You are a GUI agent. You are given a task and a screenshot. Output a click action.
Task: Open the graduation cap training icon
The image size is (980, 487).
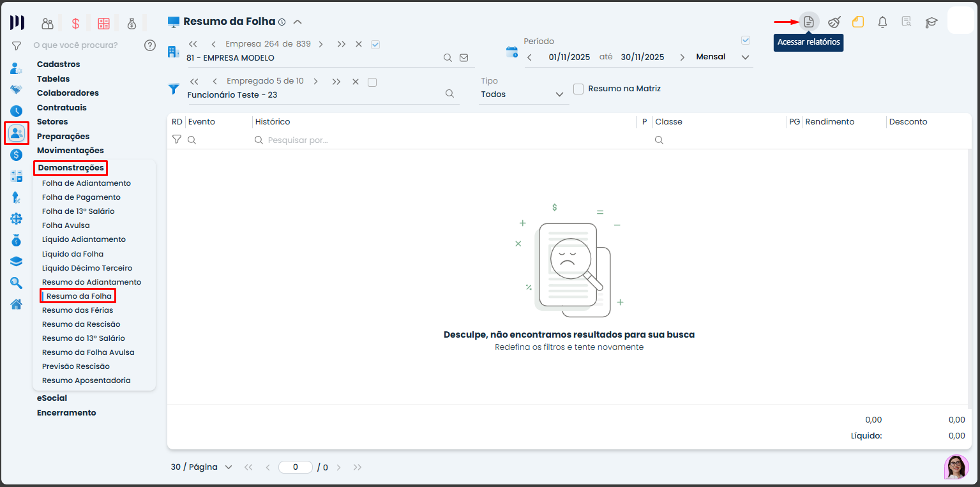coord(931,22)
